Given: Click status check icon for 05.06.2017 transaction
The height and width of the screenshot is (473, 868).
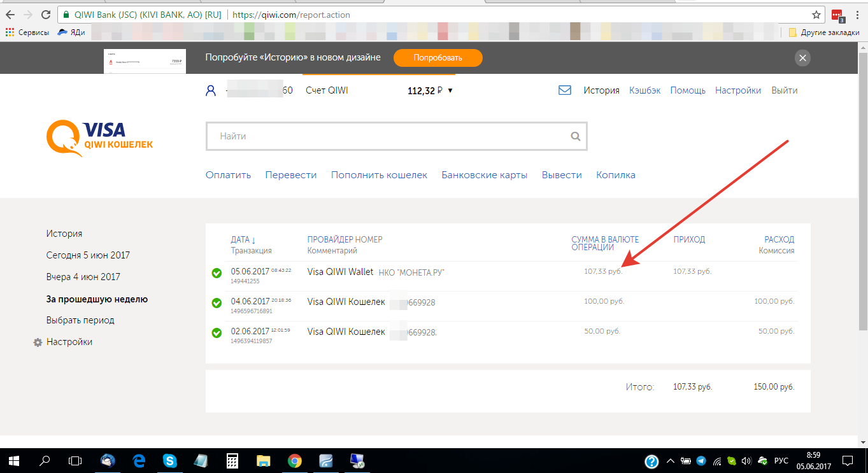Looking at the screenshot, I should point(217,273).
